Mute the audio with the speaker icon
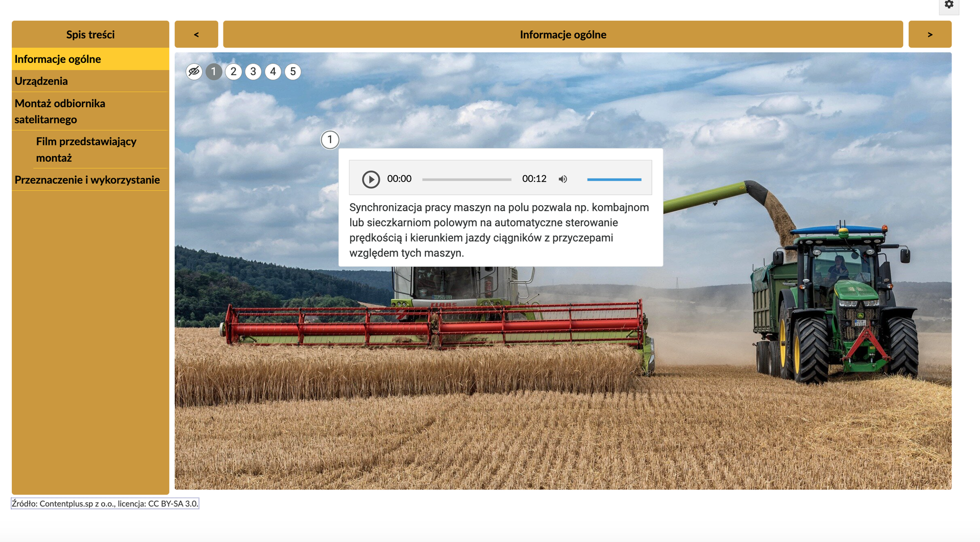This screenshot has height=542, width=980. point(562,179)
